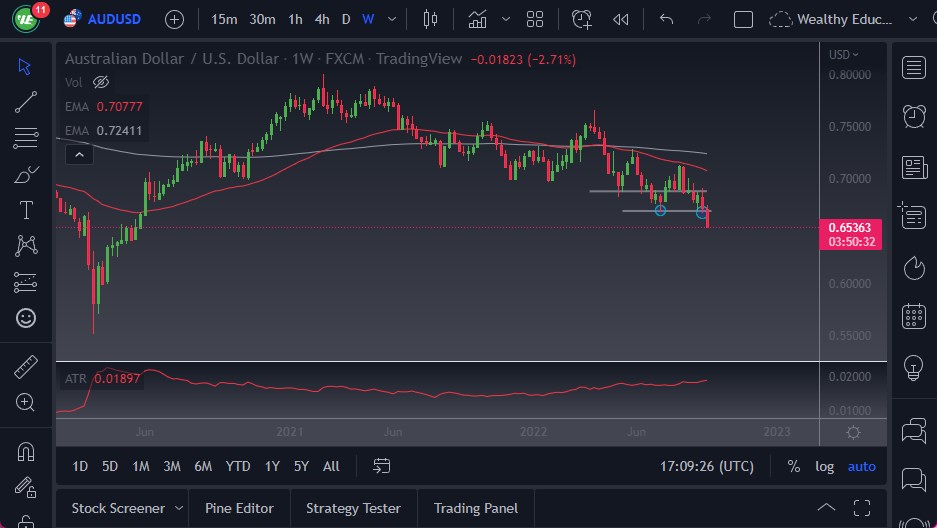The image size is (937, 528).
Task: Select the ruler measure tool
Action: tap(26, 367)
